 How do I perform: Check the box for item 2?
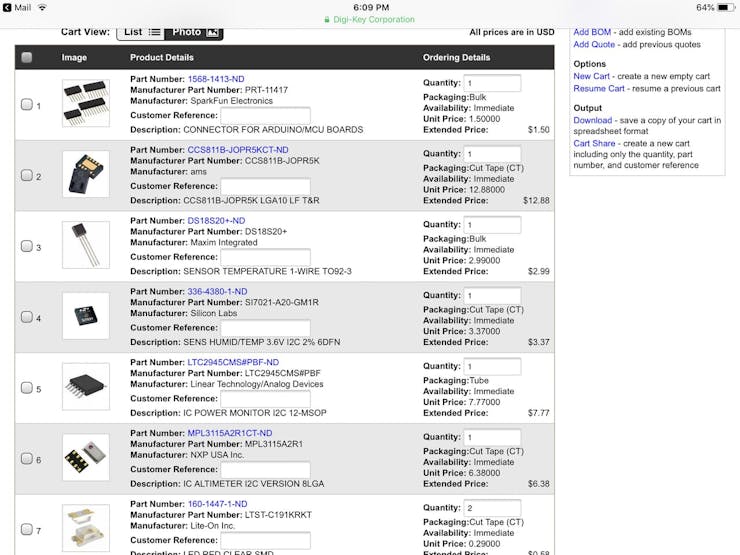point(27,175)
